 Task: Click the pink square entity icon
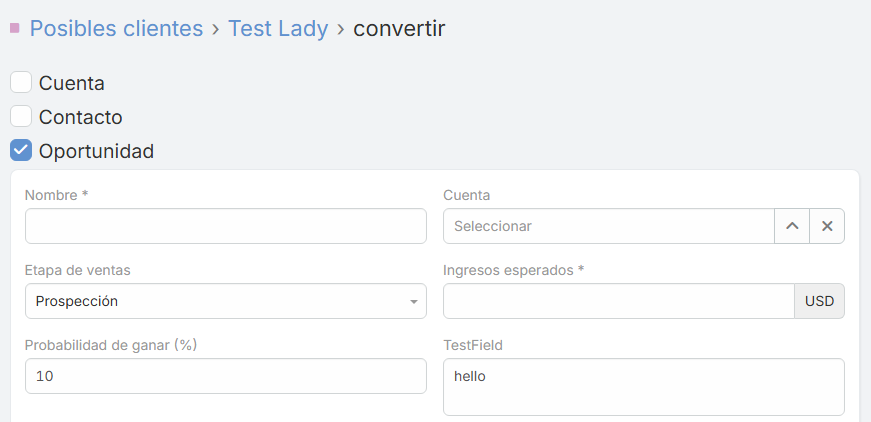(x=15, y=28)
